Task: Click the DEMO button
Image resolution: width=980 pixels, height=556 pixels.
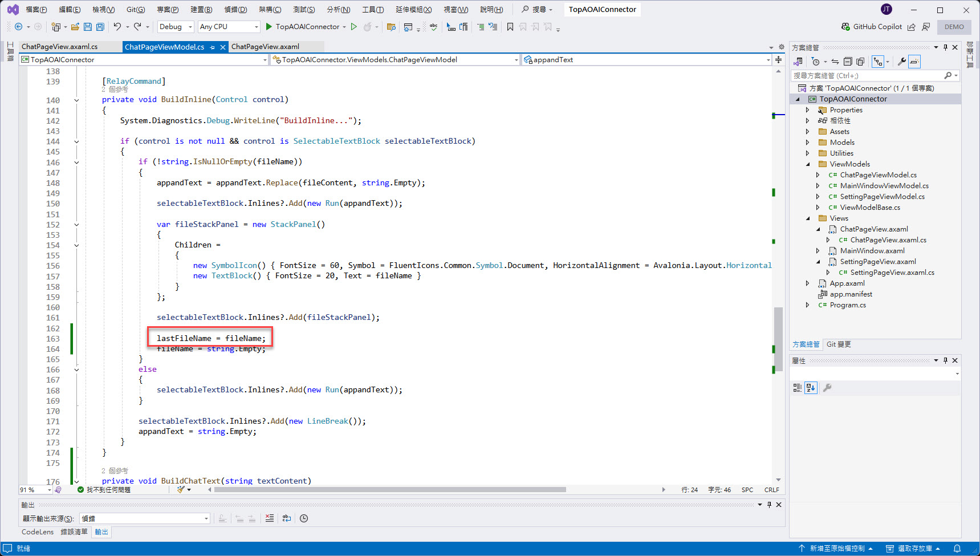Action: (954, 27)
